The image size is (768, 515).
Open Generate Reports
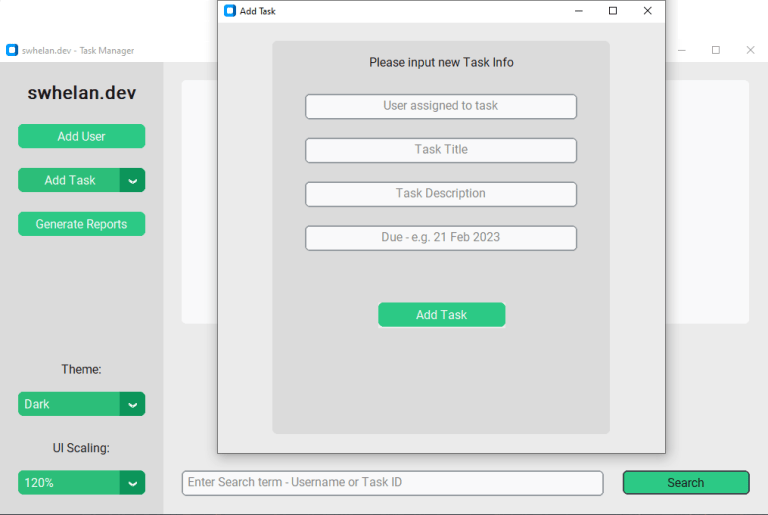(x=81, y=224)
